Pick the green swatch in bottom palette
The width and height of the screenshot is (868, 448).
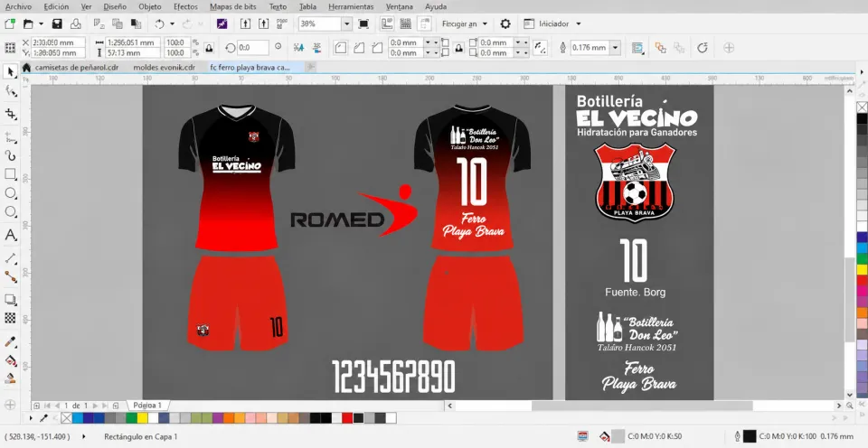131,418
